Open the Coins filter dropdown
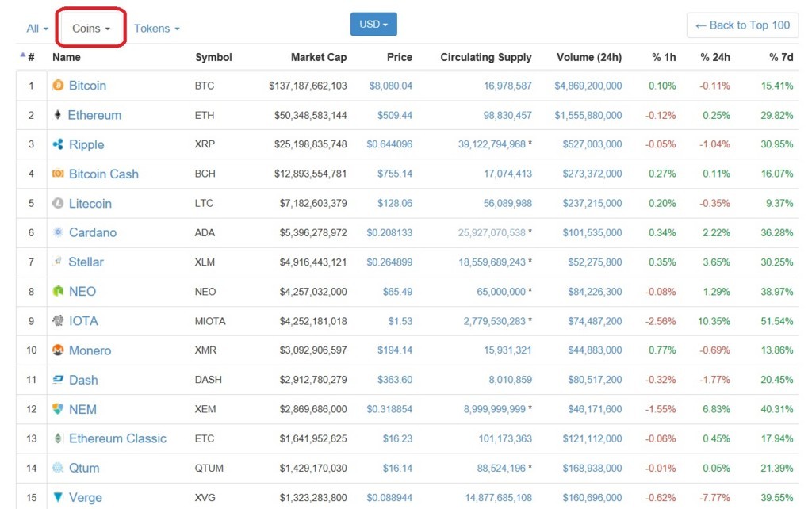The height and width of the screenshot is (509, 812). pos(91,29)
